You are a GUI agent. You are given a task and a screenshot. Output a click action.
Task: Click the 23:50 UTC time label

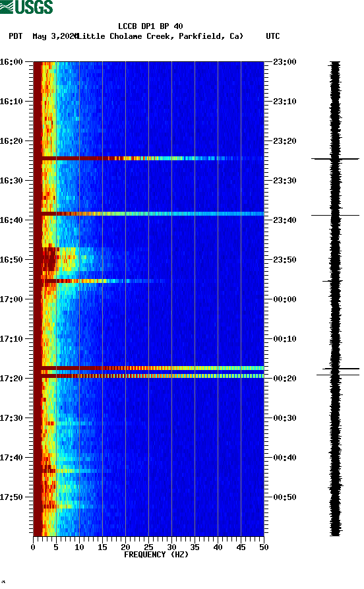coord(285,260)
